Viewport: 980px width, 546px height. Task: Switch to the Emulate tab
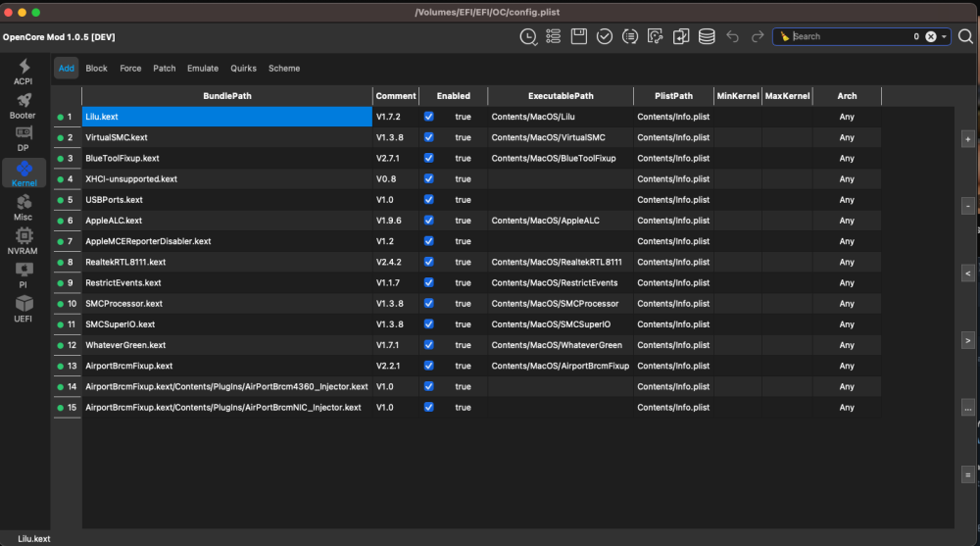tap(203, 69)
